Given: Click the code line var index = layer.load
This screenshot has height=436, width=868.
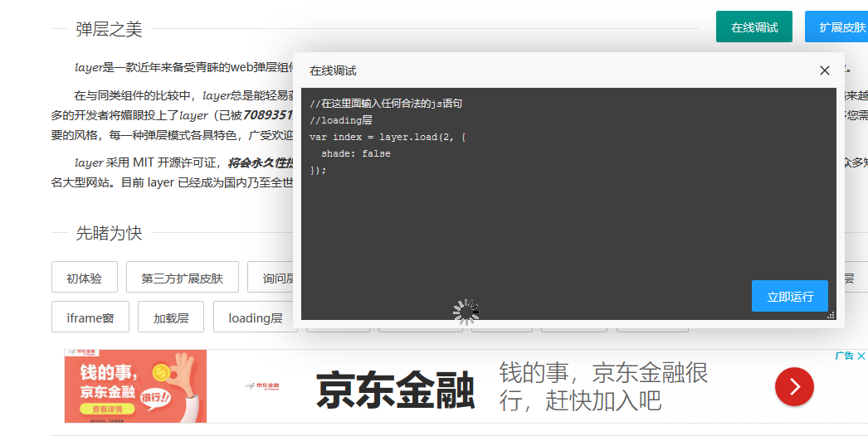Looking at the screenshot, I should pyautogui.click(x=388, y=137).
